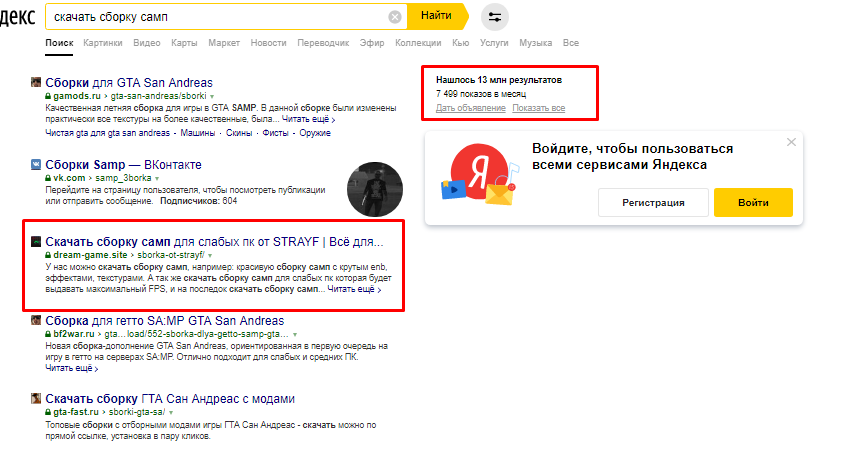Image resolution: width=862 pixels, height=452 pixels.
Task: Click Читать ещё in the gamods.ru snippet
Action: pyautogui.click(x=308, y=119)
